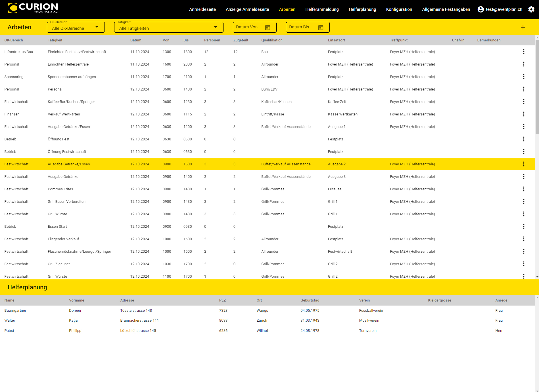This screenshot has width=539, height=392.
Task: Add a new Arbeit with plus icon
Action: click(x=523, y=27)
